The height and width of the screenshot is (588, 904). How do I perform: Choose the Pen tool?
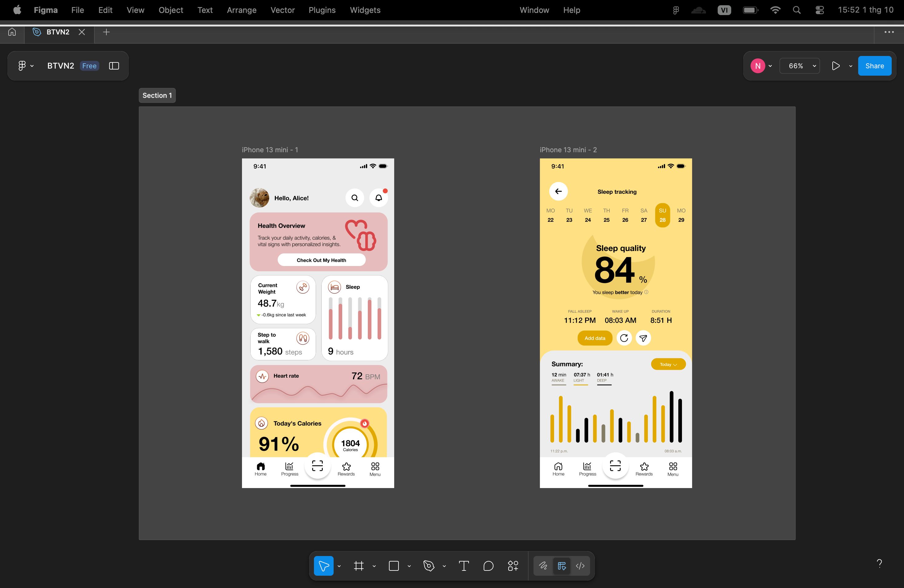click(x=429, y=566)
